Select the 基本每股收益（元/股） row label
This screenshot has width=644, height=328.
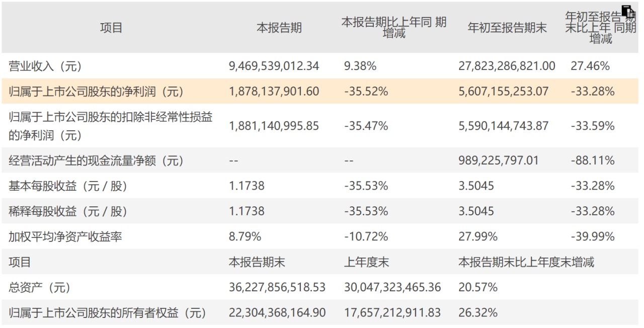pyautogui.click(x=68, y=186)
